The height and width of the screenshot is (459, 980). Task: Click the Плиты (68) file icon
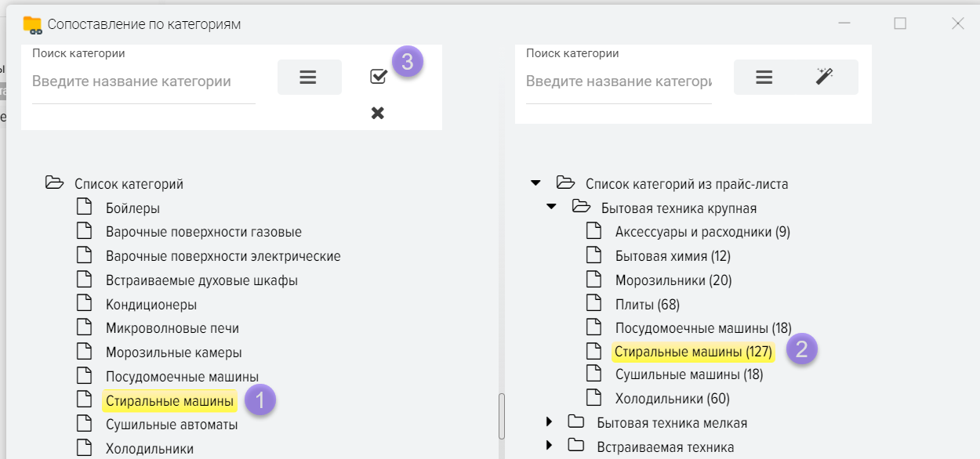[594, 304]
